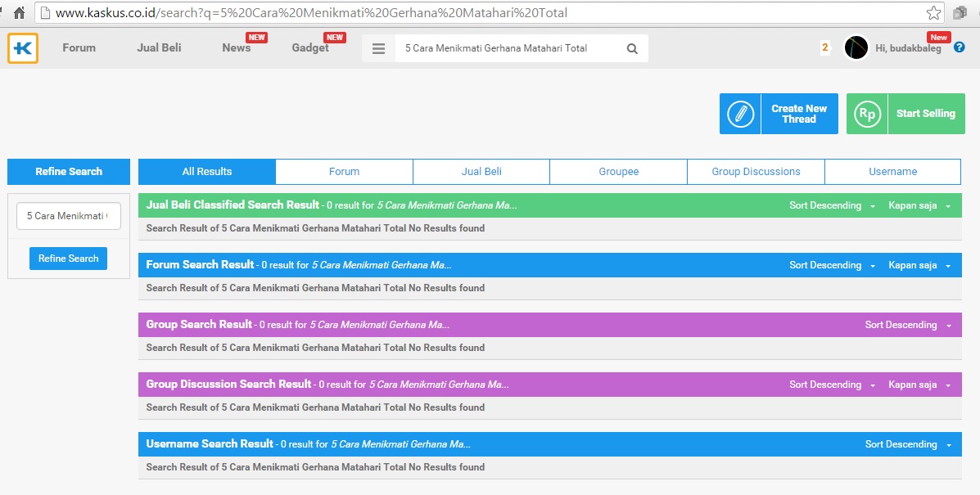980x495 pixels.
Task: Open Sort Descending dropdown in Group Search results
Action: click(x=908, y=325)
